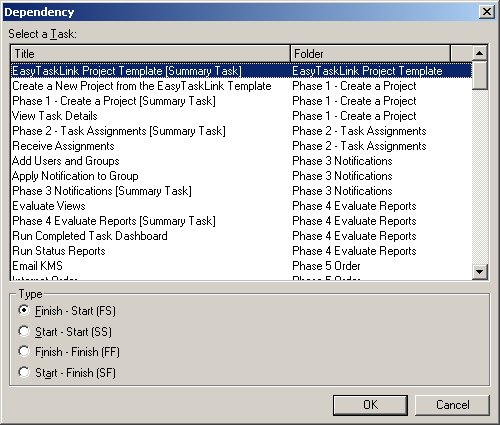
Task: Select Phase 1 - Create a Project [Summary Task]
Action: tap(242, 101)
